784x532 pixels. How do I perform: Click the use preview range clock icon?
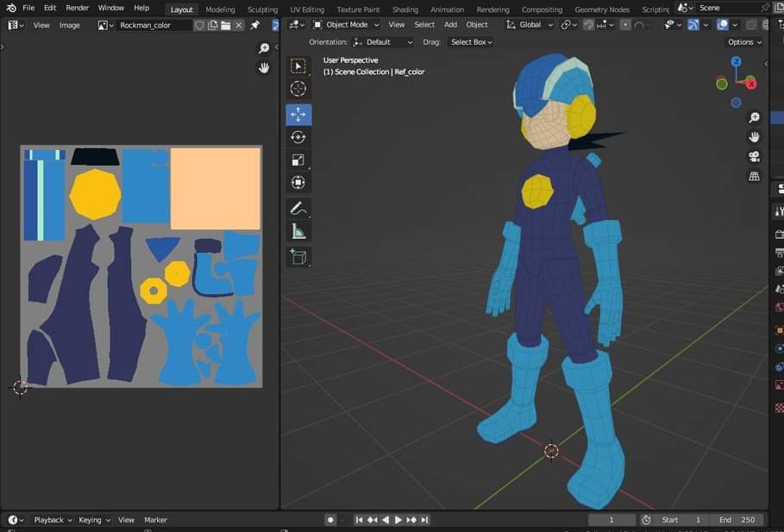[x=646, y=520]
